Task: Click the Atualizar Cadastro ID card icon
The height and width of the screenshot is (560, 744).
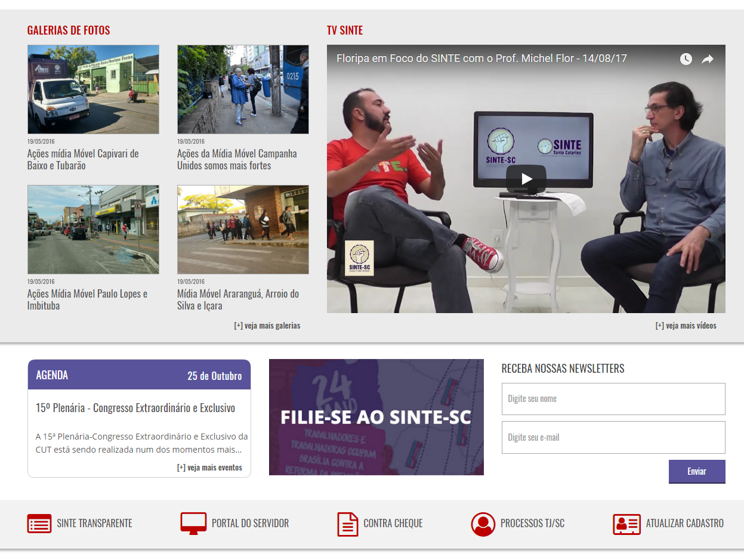Action: coord(626,524)
